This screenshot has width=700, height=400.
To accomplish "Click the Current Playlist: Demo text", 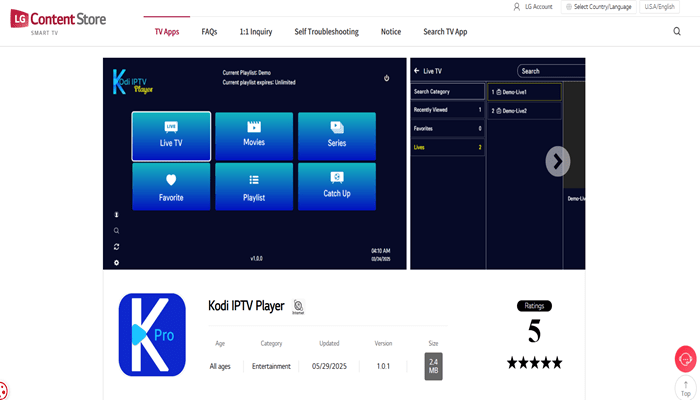I will pyautogui.click(x=247, y=72).
